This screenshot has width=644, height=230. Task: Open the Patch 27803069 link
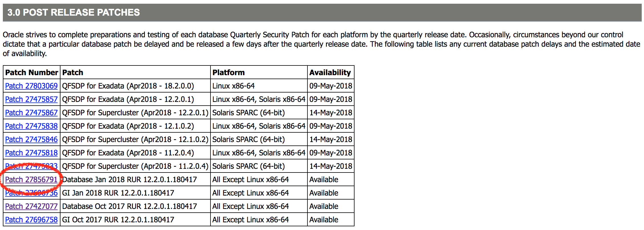[x=31, y=86]
